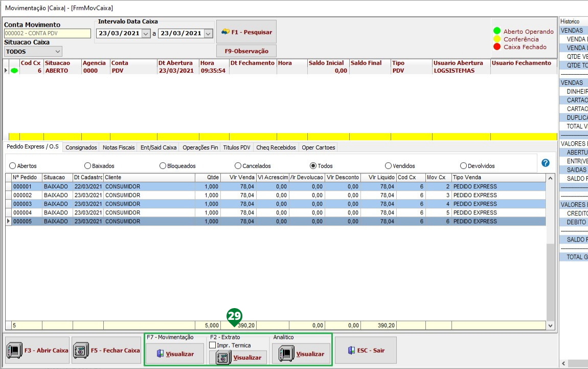Switch to the Cheq Recebidos tab

pyautogui.click(x=276, y=147)
